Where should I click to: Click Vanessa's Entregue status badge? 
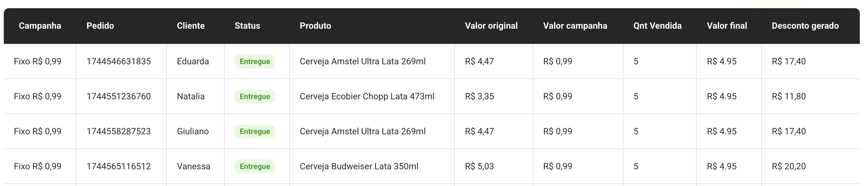(255, 166)
